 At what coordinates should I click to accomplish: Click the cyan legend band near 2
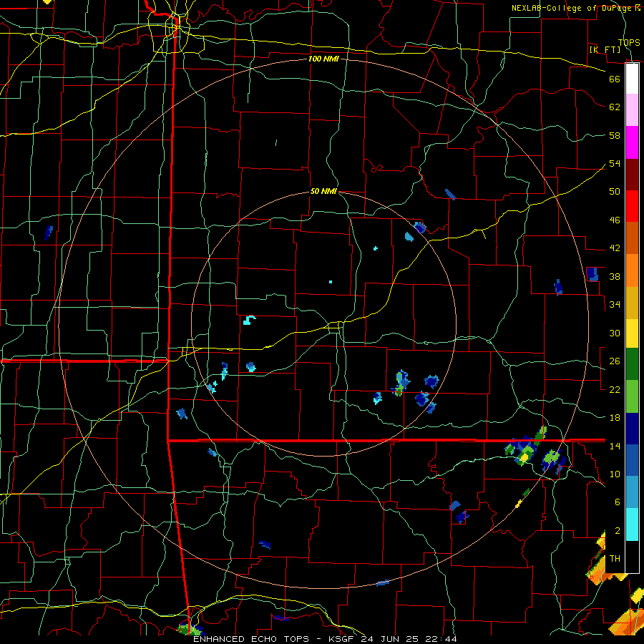632,525
